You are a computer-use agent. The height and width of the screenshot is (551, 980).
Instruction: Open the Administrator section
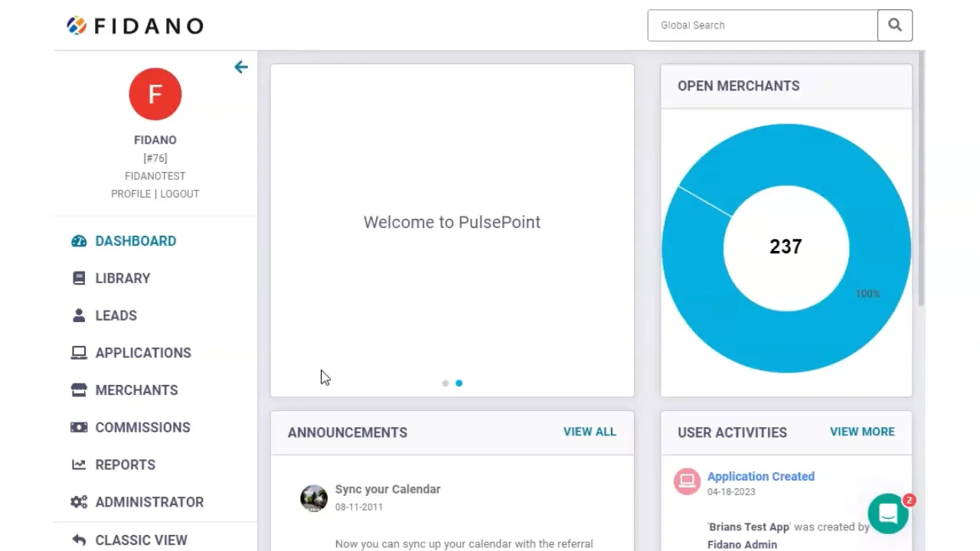[149, 502]
